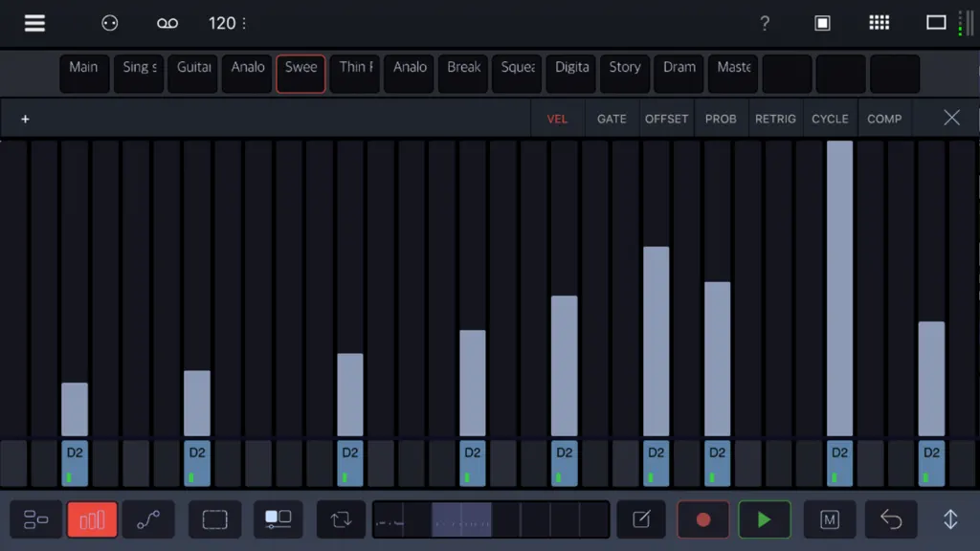This screenshot has height=551, width=980.
Task: Expand the vertical resize arrows icon
Action: point(950,519)
